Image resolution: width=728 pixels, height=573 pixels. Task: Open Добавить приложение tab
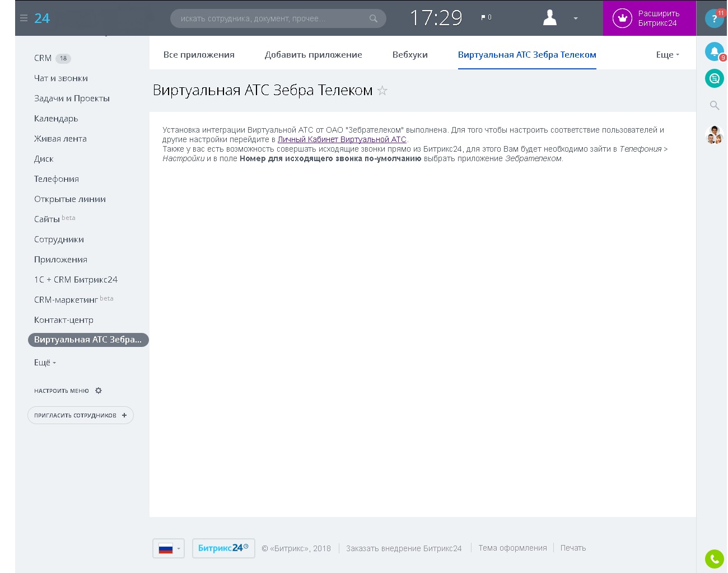pos(314,55)
